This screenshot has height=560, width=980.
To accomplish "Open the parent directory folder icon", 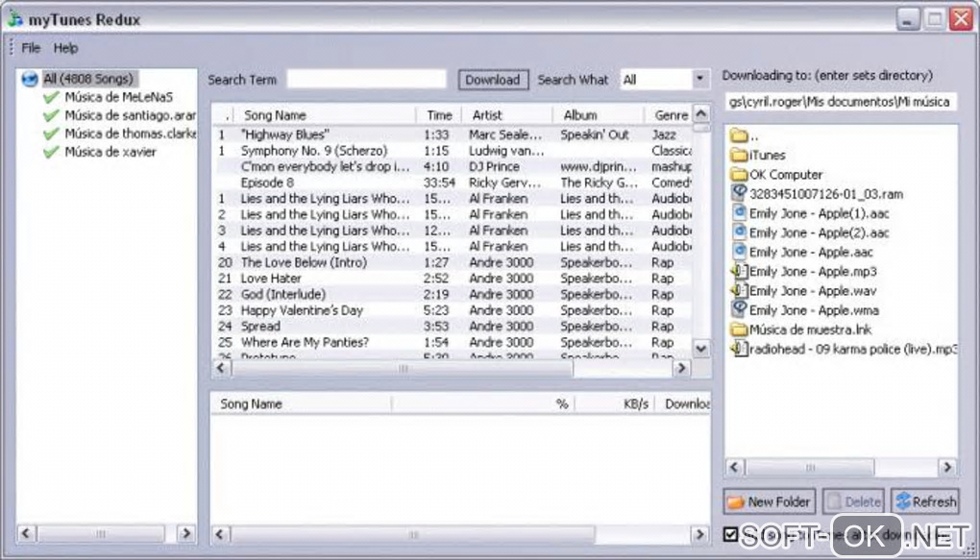I will pyautogui.click(x=740, y=135).
